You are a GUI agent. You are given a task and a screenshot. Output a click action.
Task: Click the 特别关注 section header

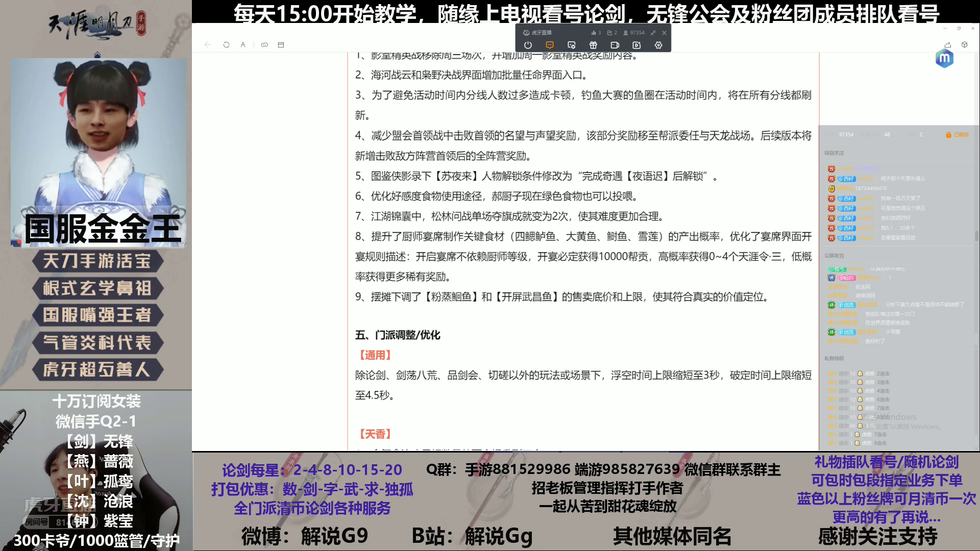click(834, 153)
